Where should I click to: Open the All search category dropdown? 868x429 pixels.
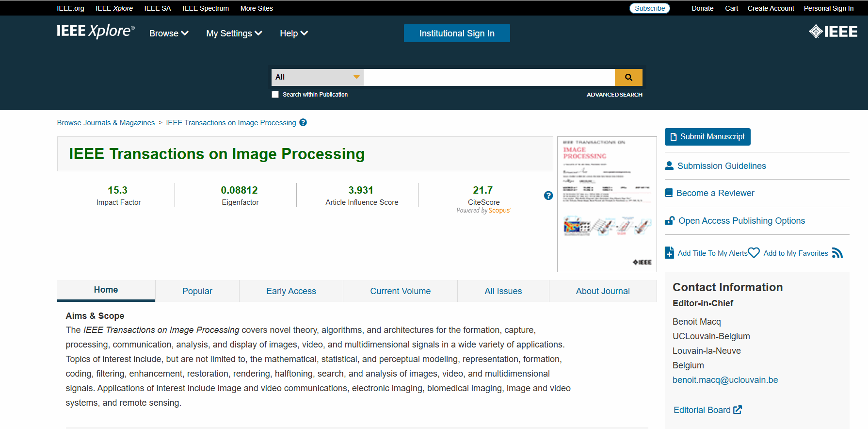click(318, 77)
